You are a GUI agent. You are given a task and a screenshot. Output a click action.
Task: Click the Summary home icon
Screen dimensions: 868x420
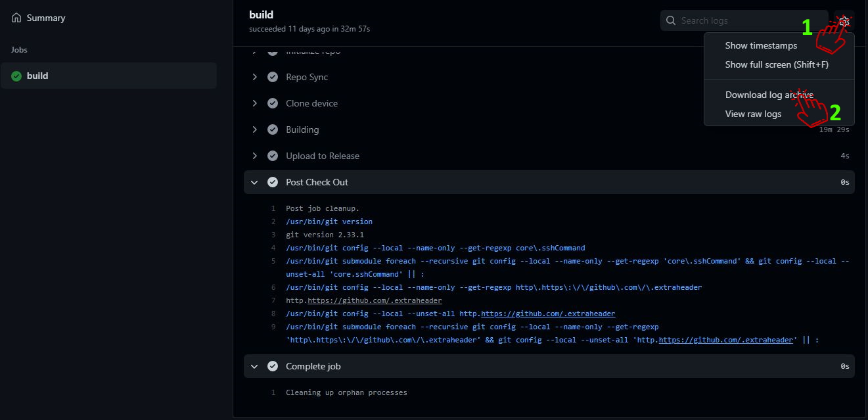(x=16, y=18)
